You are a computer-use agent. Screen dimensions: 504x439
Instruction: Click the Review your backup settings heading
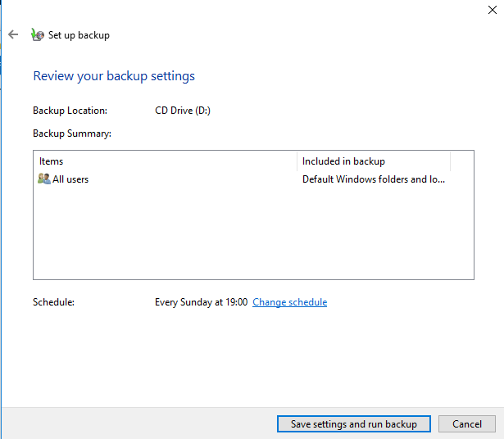click(x=114, y=76)
